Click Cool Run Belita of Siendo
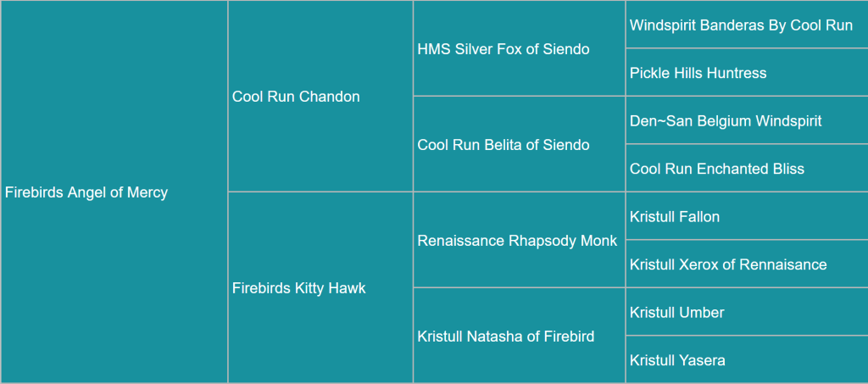The image size is (868, 384). pos(504,145)
